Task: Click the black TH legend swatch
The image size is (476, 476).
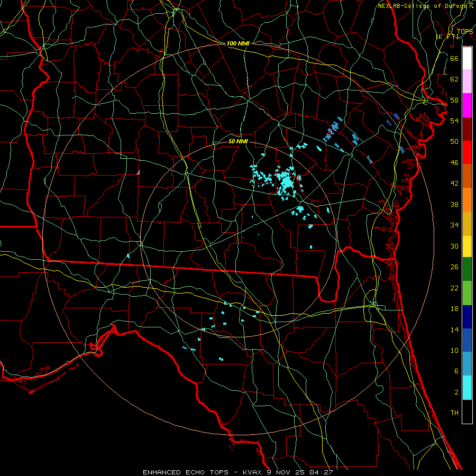Action: [x=467, y=411]
